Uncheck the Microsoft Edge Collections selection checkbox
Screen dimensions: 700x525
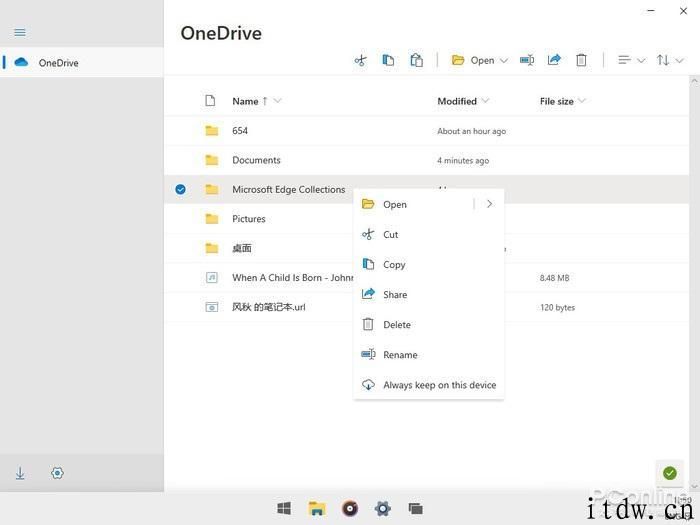tap(180, 189)
